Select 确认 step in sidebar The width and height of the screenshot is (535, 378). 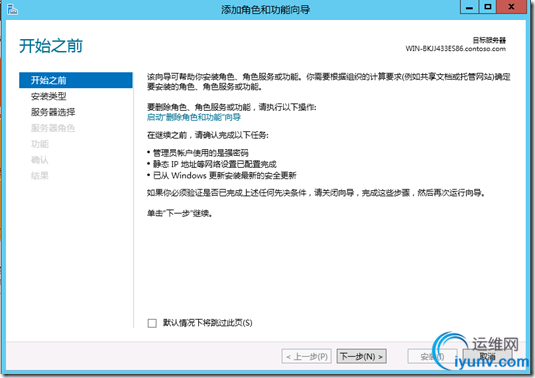40,160
